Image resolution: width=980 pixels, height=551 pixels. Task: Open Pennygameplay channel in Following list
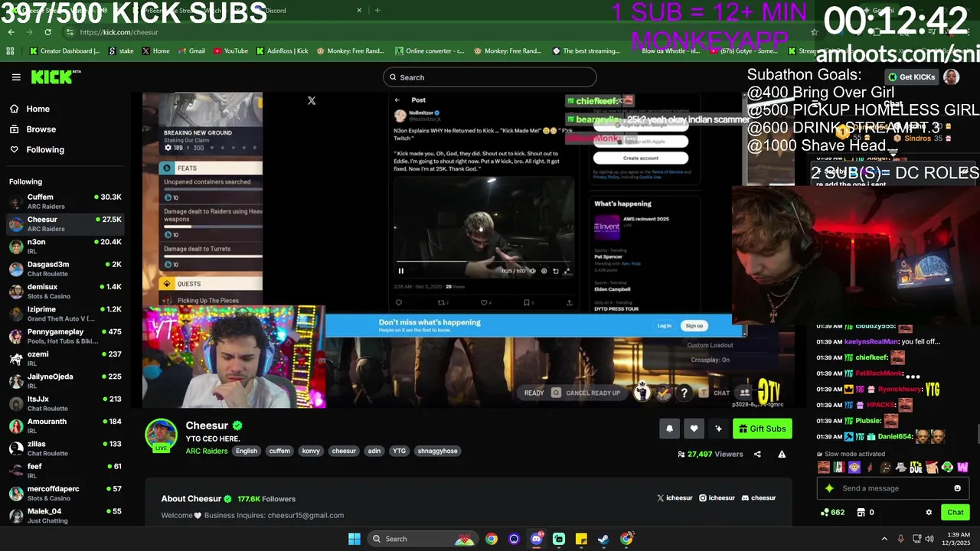(65, 337)
